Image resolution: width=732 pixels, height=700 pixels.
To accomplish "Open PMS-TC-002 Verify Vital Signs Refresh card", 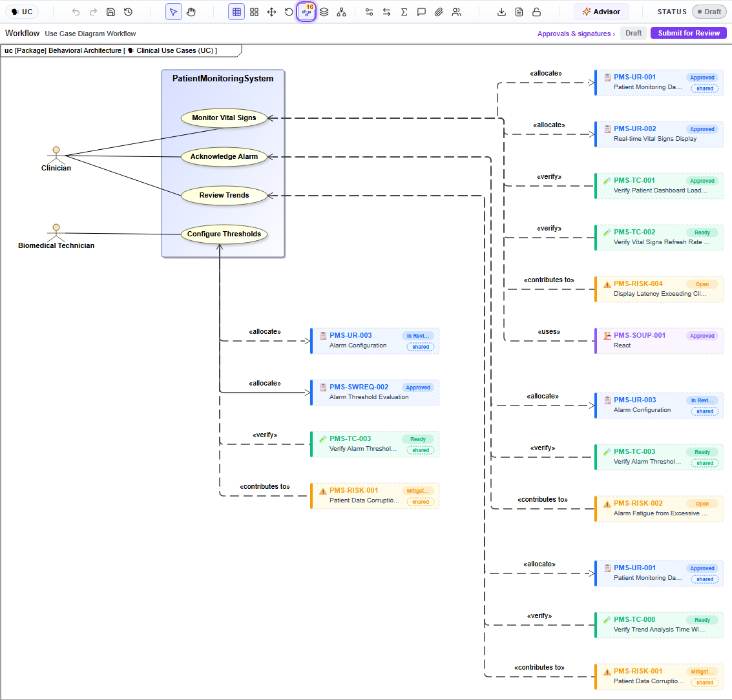I will tap(659, 238).
